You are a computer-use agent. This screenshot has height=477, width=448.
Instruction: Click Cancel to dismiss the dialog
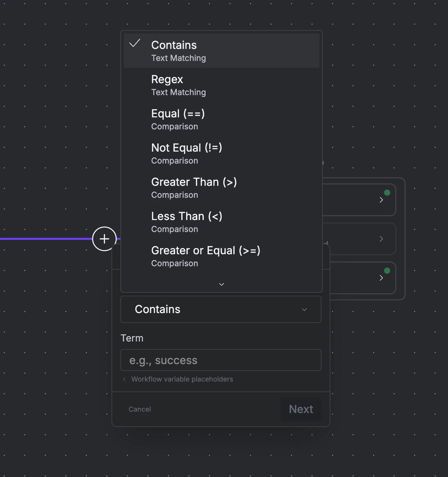(139, 409)
